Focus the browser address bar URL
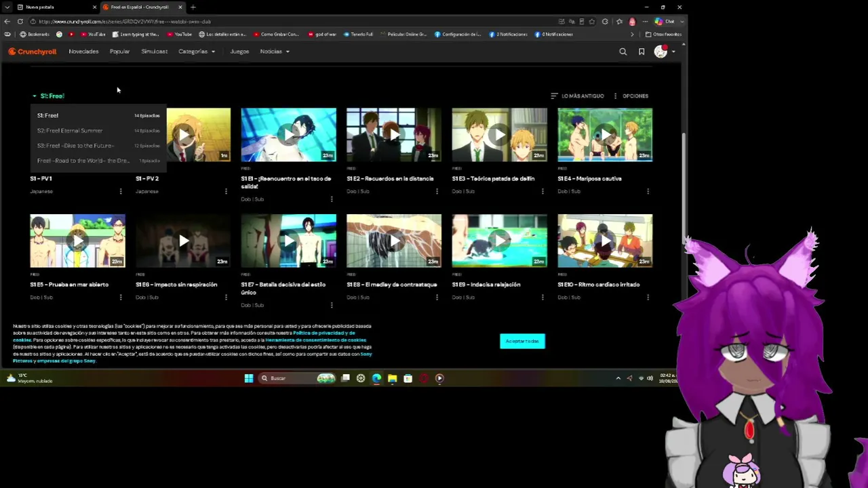 coord(125,22)
